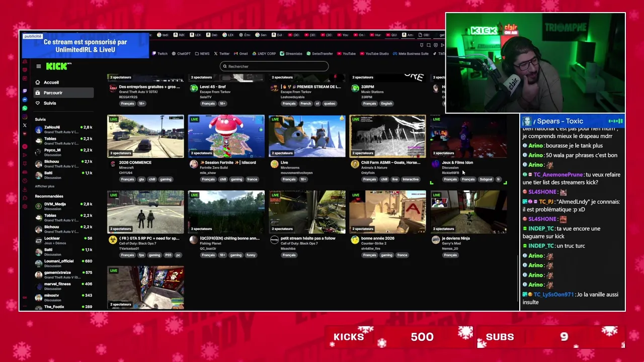Expand Afficher plus in Suivis
The width and height of the screenshot is (644, 362).
coord(45,186)
